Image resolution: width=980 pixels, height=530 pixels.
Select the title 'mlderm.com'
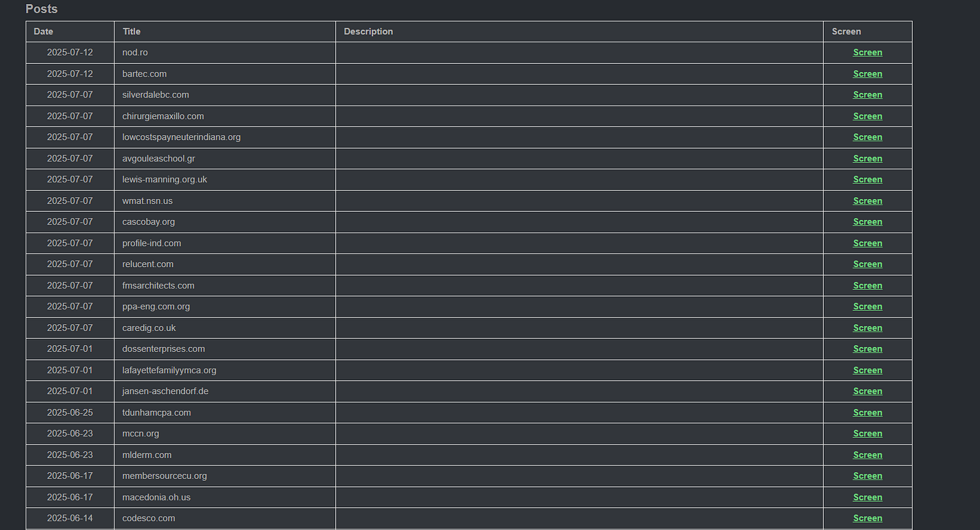147,455
